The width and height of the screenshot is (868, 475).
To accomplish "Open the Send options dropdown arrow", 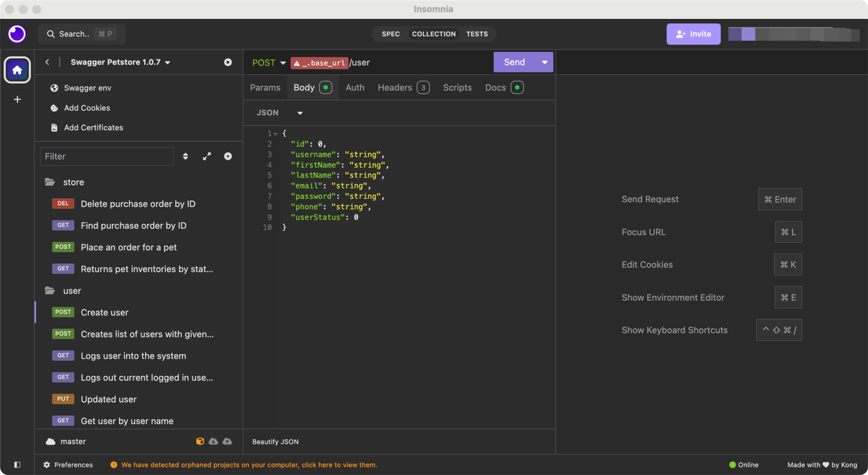I will (x=545, y=62).
